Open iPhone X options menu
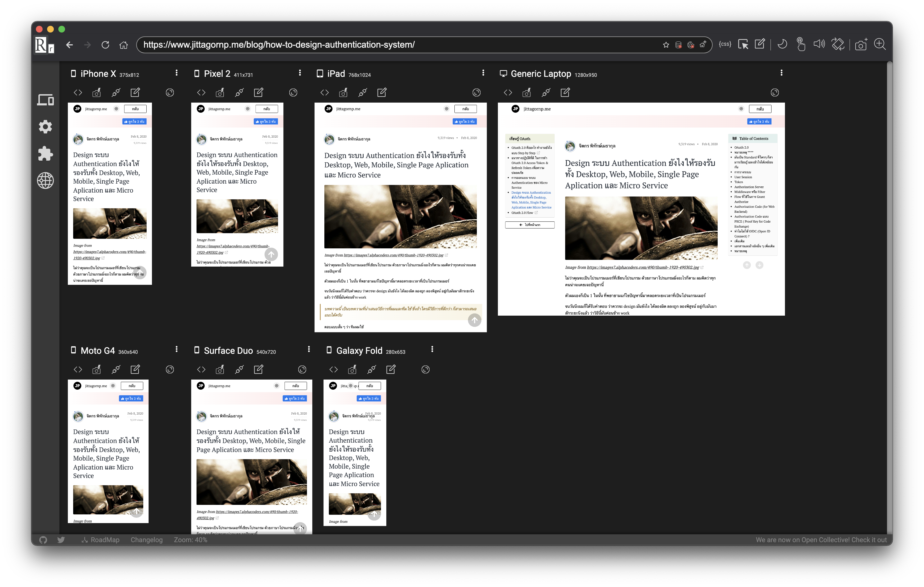This screenshot has width=924, height=587. (177, 73)
